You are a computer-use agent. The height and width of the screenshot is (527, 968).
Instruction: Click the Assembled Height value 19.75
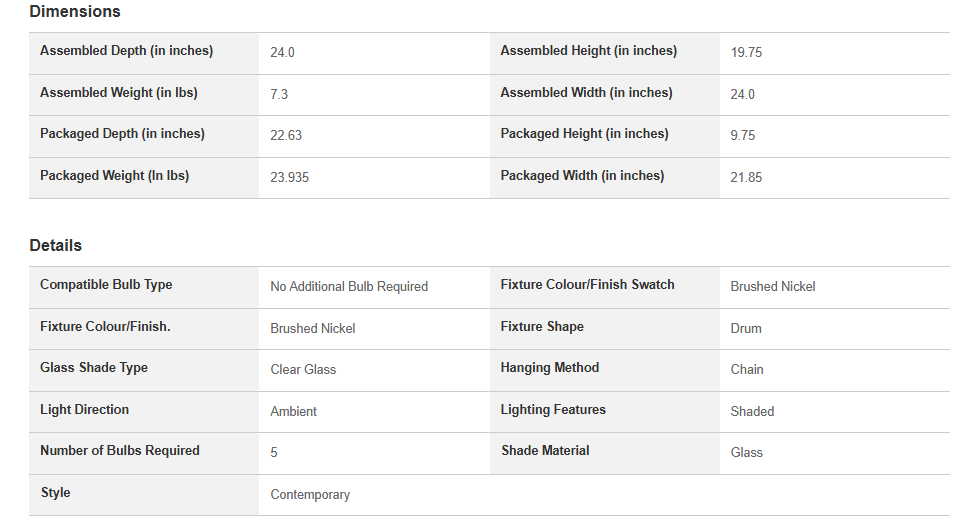(746, 52)
